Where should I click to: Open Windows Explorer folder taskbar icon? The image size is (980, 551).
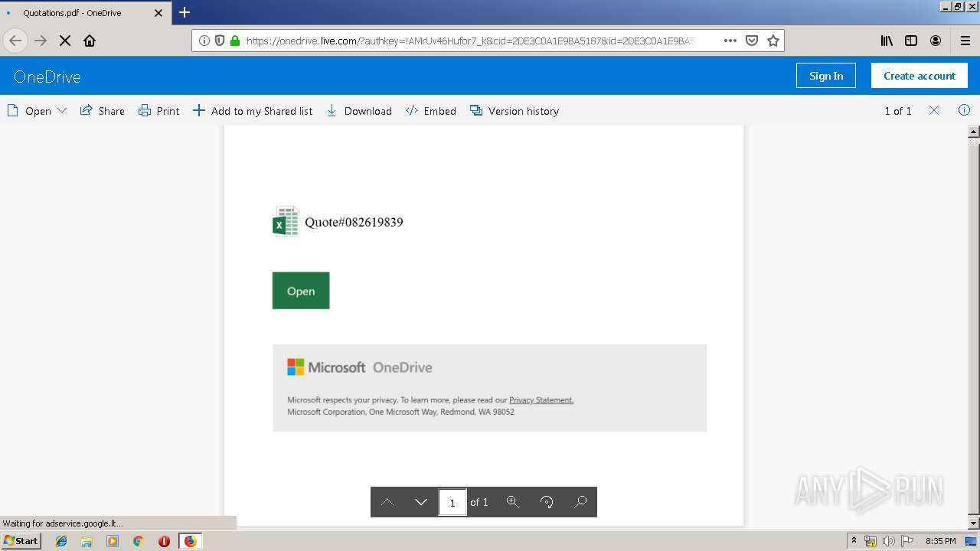[87, 541]
